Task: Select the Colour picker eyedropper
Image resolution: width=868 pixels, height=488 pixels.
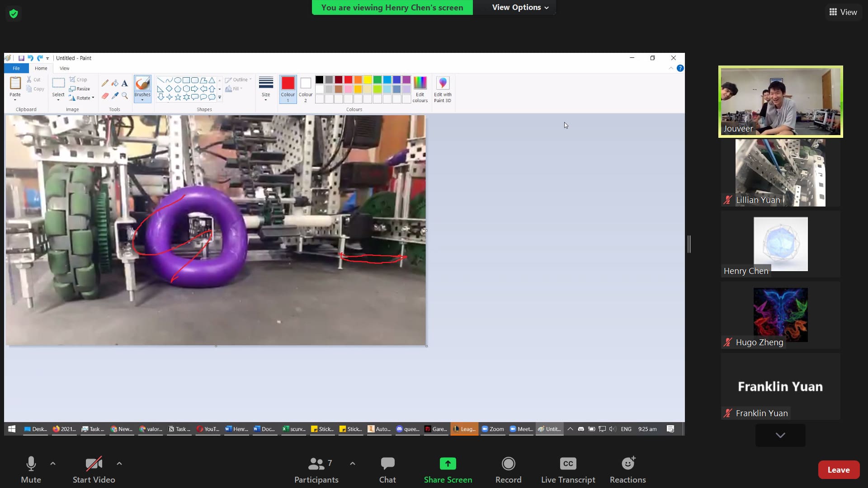Action: click(x=115, y=96)
